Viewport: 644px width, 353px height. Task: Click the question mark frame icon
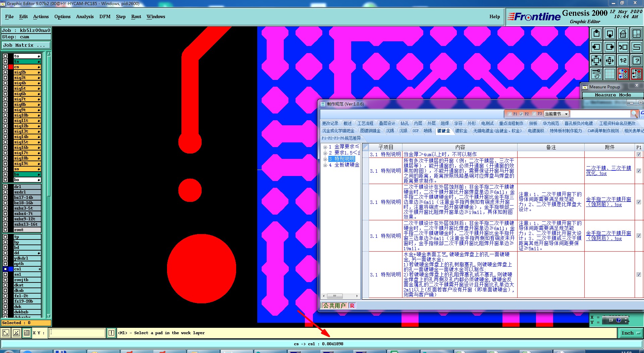click(x=637, y=60)
